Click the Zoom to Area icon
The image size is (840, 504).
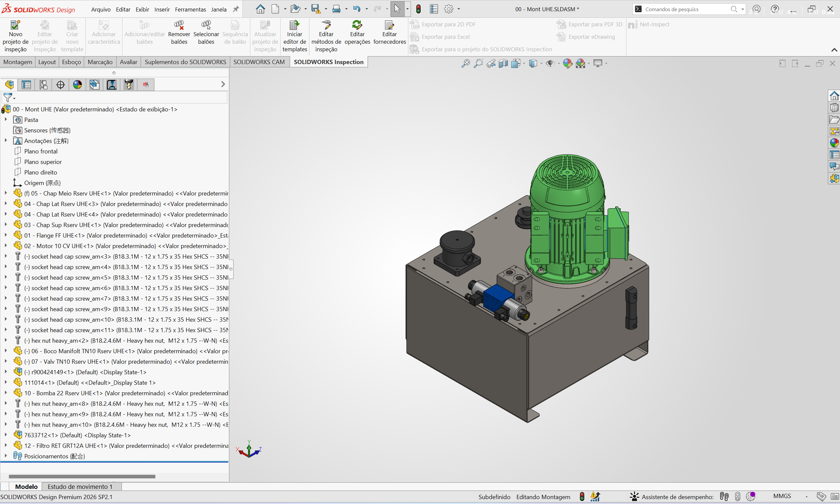pos(478,63)
